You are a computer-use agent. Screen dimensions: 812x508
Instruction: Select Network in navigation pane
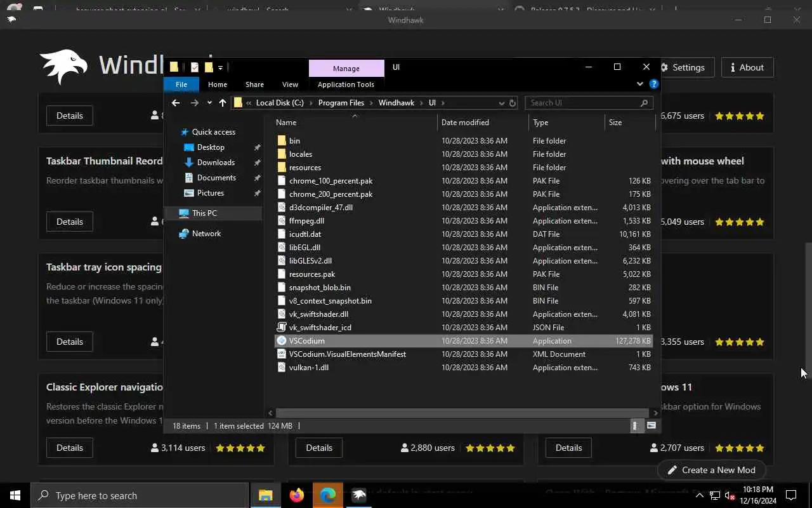tap(206, 234)
